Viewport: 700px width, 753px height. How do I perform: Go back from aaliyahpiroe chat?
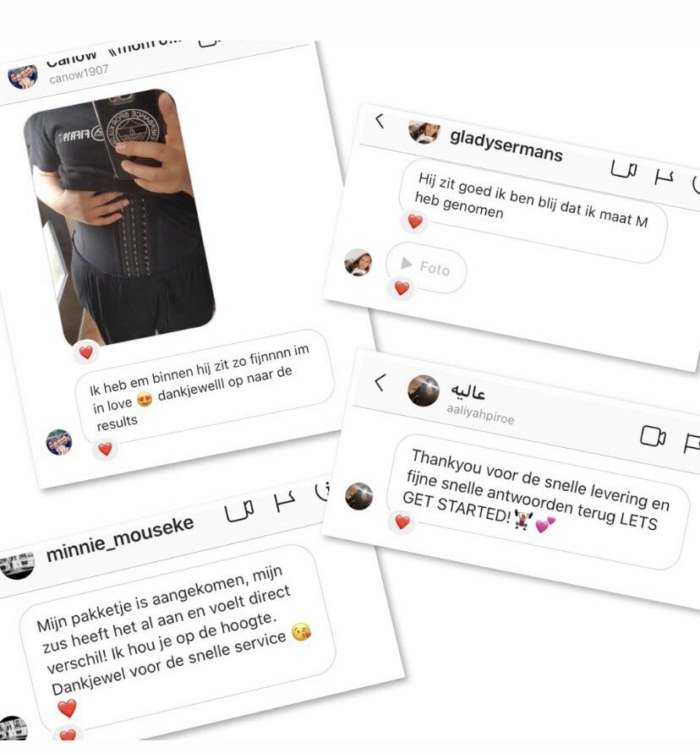click(380, 383)
